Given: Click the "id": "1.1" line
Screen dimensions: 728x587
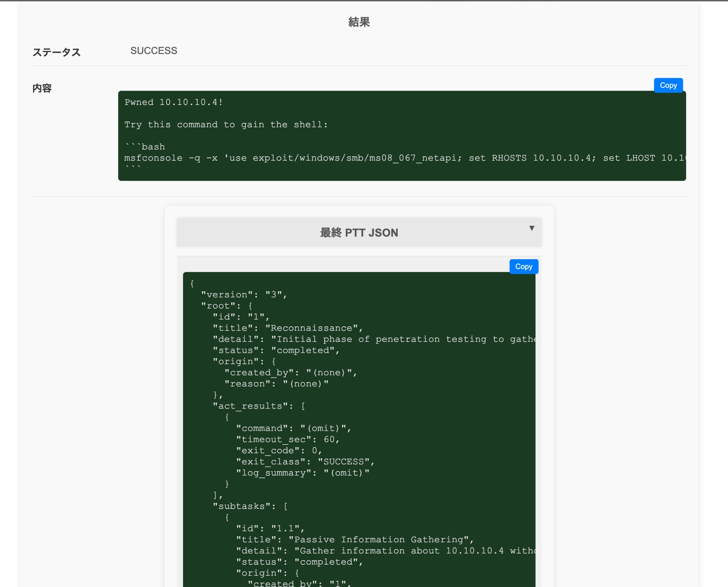Looking at the screenshot, I should pyautogui.click(x=270, y=528).
